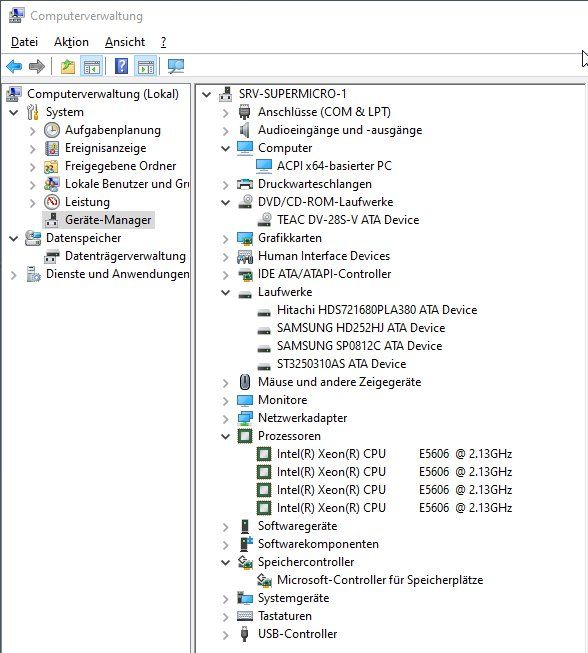Click the Human Interface Devices icon

point(245,256)
